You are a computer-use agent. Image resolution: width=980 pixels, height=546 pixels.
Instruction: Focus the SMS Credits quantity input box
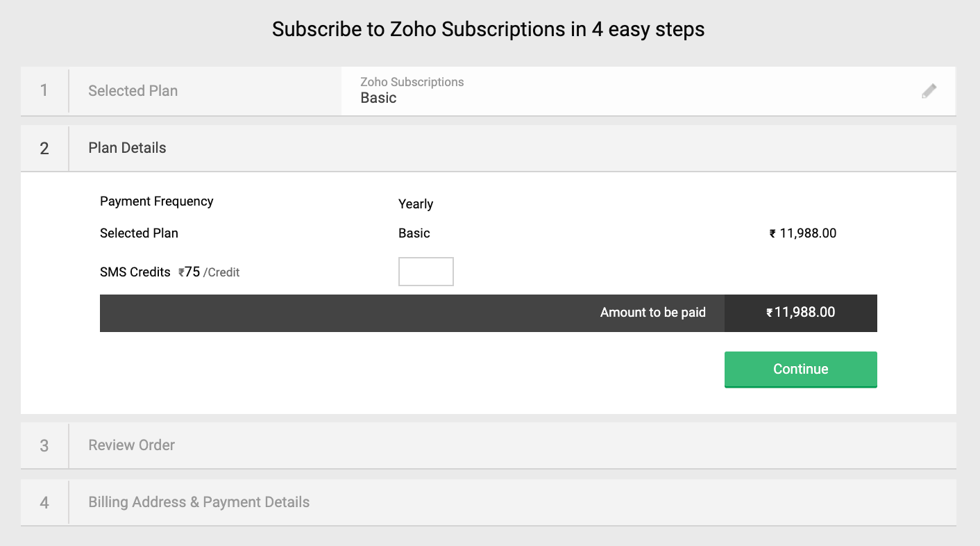click(425, 272)
